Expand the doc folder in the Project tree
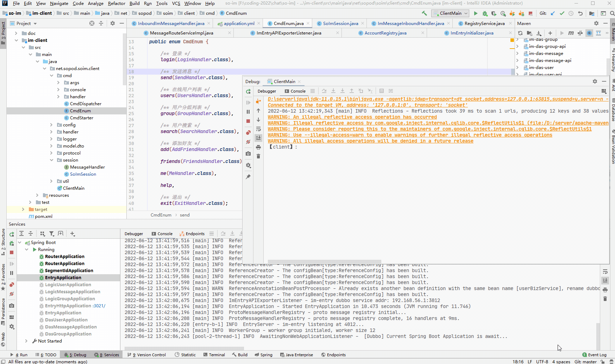615x364 pixels. click(16, 33)
